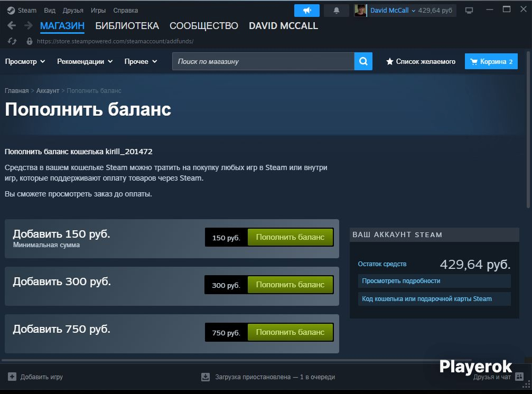Open Корзина 2 cart button

point(491,61)
